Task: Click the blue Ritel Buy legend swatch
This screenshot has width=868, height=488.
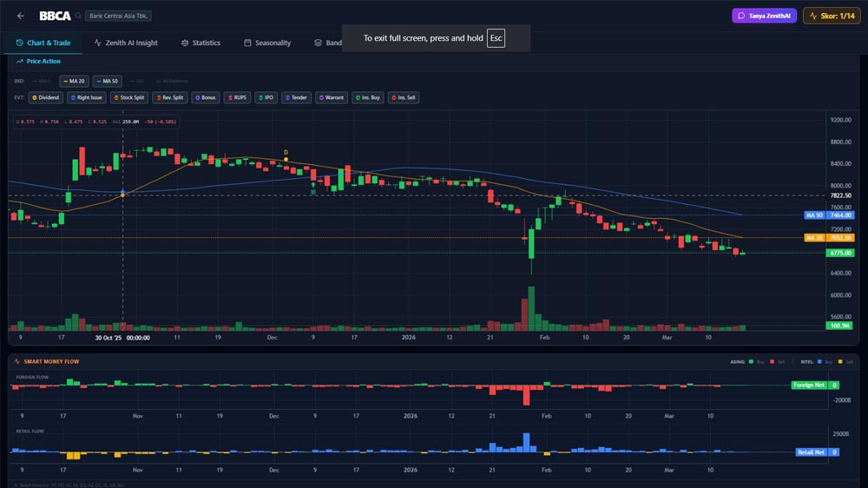Action: (x=819, y=362)
